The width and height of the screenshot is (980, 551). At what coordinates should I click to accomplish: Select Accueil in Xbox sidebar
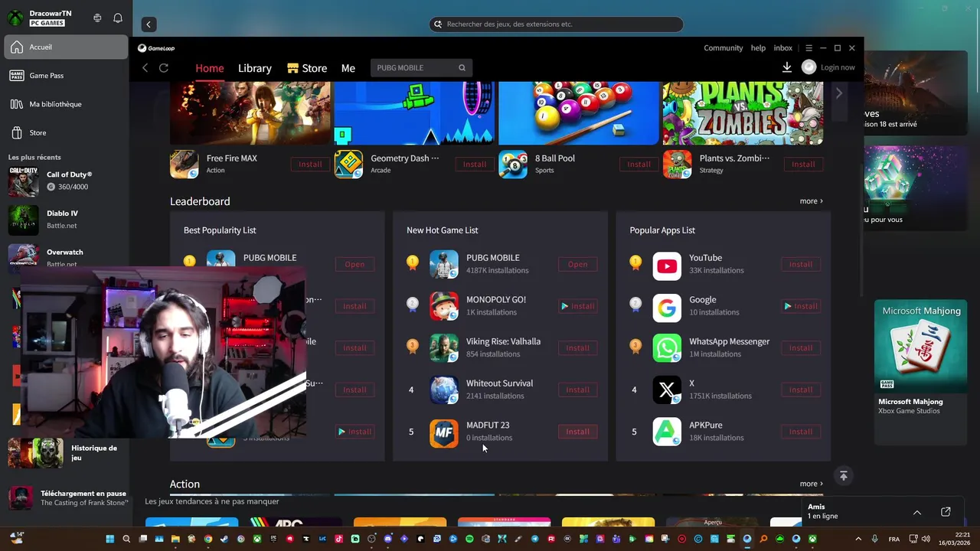(66, 47)
